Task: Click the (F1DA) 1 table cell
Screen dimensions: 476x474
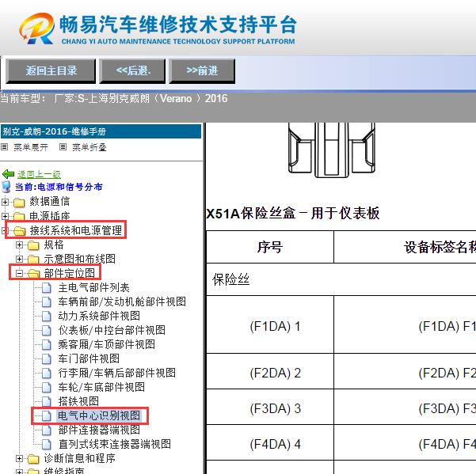Action: pyautogui.click(x=270, y=324)
